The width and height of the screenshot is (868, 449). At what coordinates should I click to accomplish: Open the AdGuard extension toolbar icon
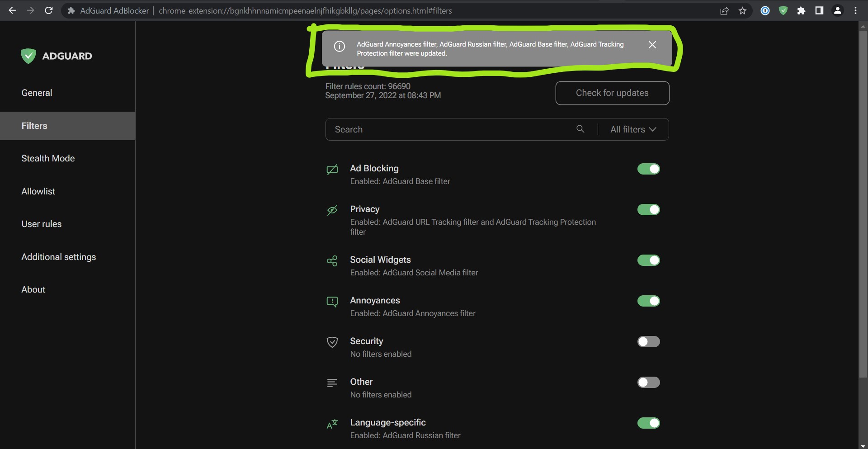click(x=783, y=11)
